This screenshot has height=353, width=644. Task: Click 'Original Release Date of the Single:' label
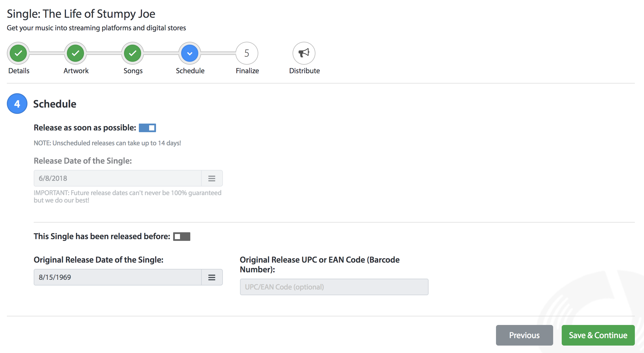99,260
